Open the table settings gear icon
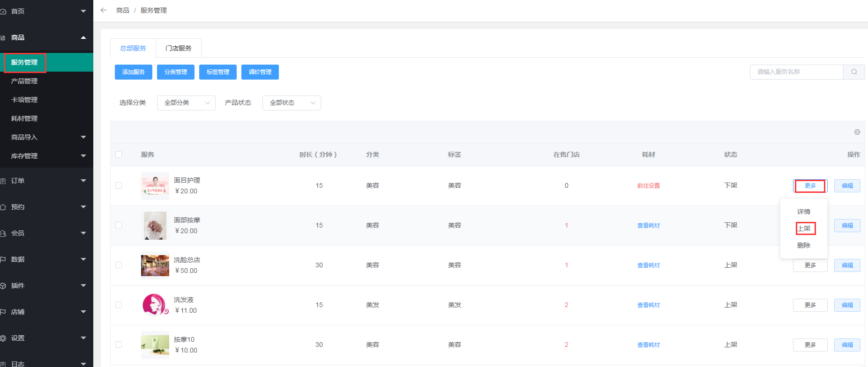The image size is (868, 367). (857, 132)
